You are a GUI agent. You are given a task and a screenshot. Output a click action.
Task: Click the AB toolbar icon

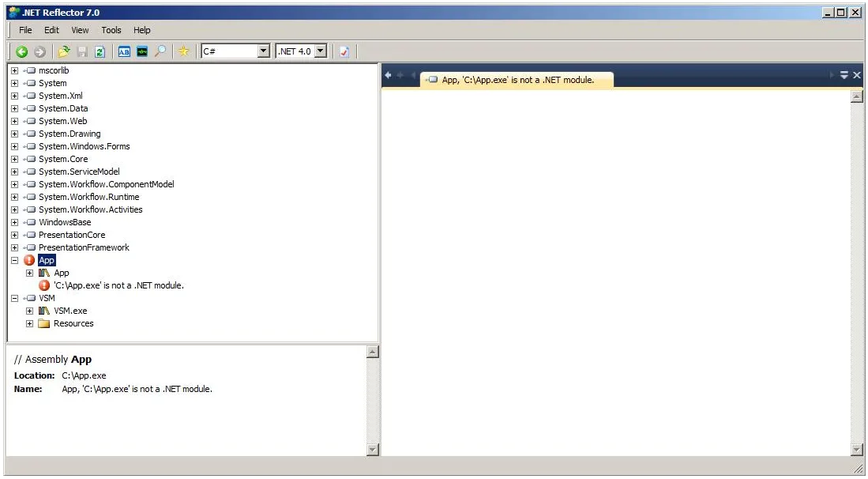pos(124,51)
